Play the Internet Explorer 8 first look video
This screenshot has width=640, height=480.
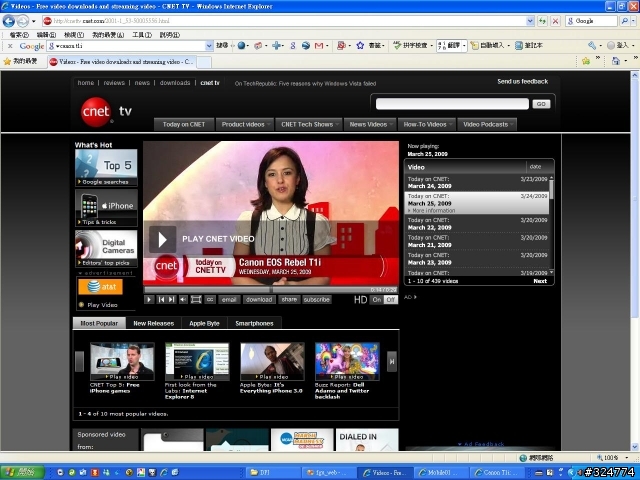coord(197,362)
